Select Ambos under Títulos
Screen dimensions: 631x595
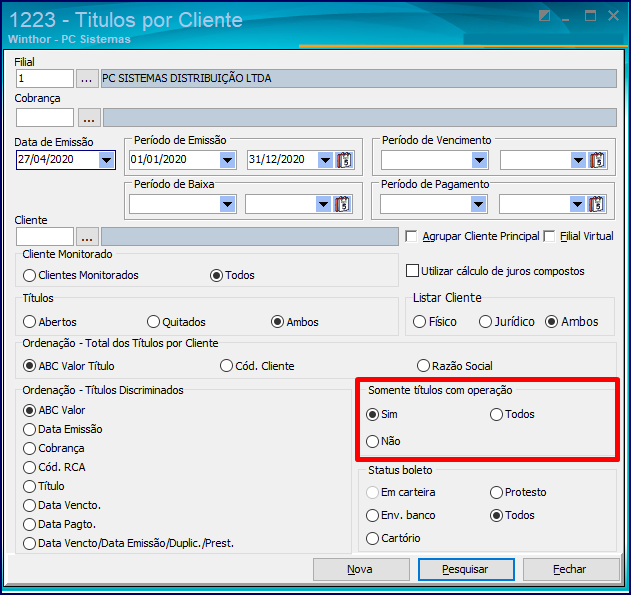point(277,322)
